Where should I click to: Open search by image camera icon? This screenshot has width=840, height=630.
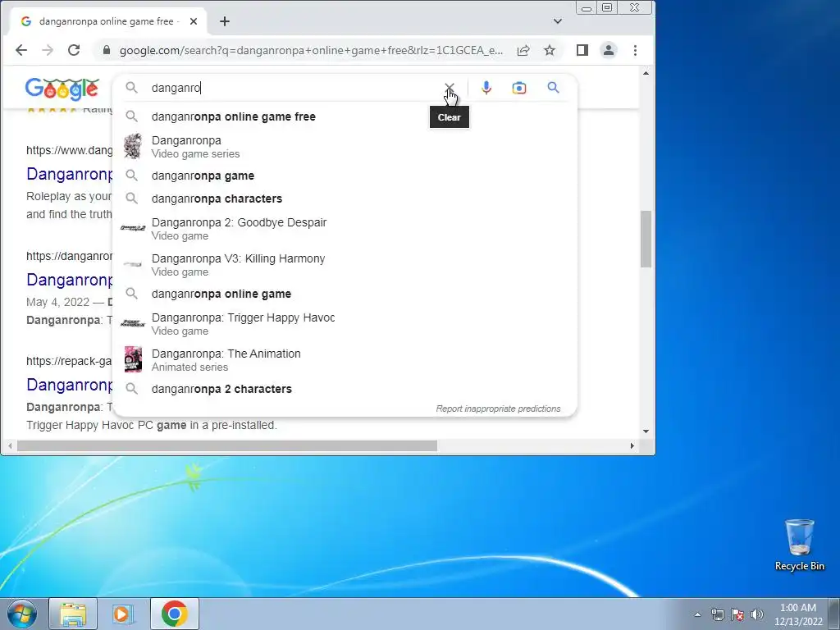click(x=518, y=88)
